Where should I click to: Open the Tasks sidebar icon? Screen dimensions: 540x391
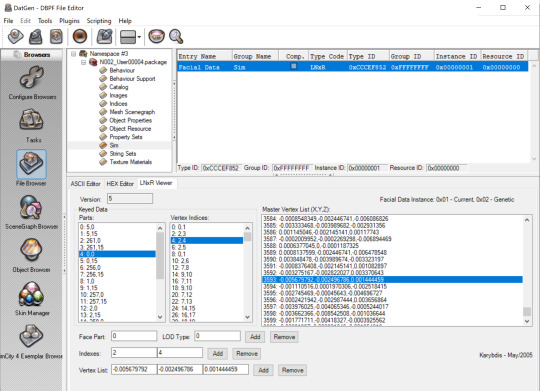click(x=31, y=120)
